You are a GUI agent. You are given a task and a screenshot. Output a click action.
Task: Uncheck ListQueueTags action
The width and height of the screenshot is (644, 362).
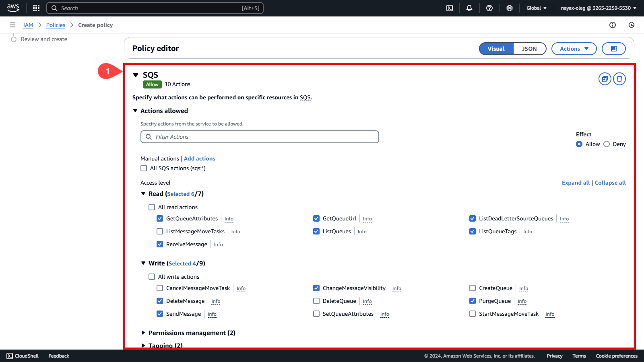(x=473, y=231)
